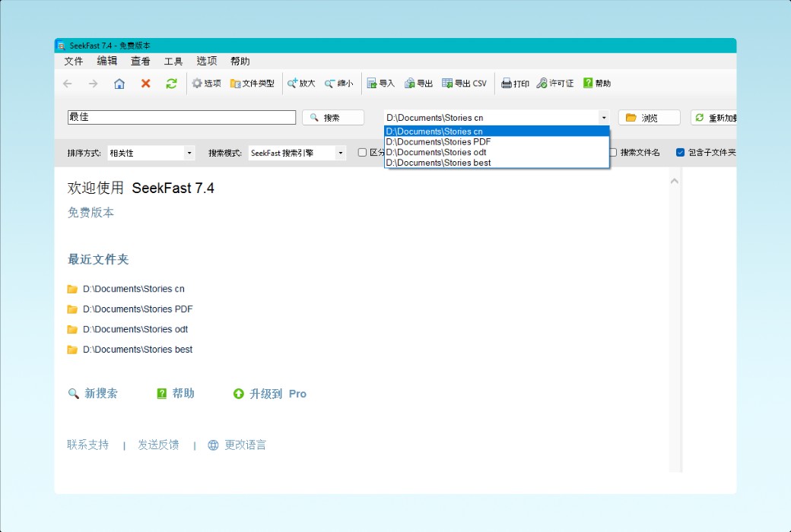Click folder icon beside Stories best recent folder
The image size is (791, 532).
pos(72,350)
